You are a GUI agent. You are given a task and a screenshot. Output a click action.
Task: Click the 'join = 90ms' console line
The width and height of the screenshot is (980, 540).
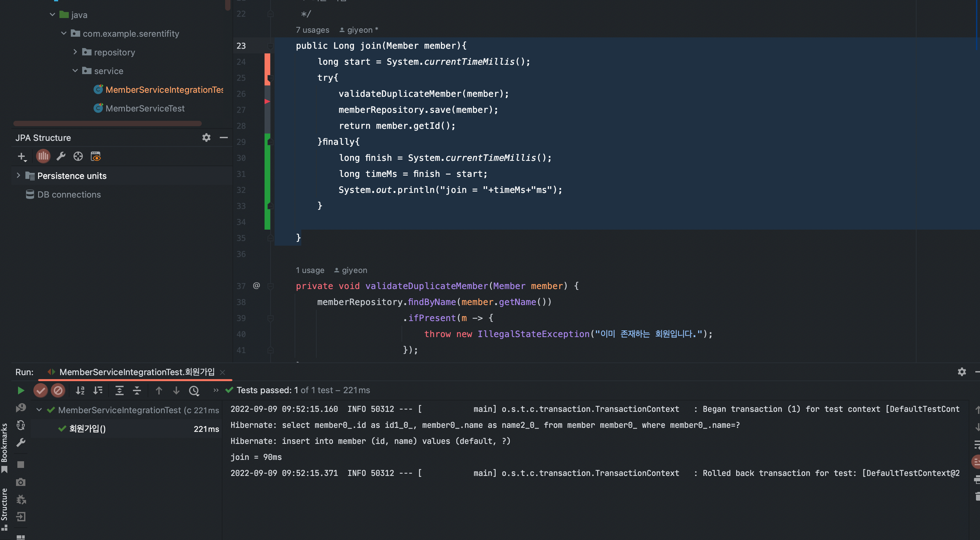point(256,457)
